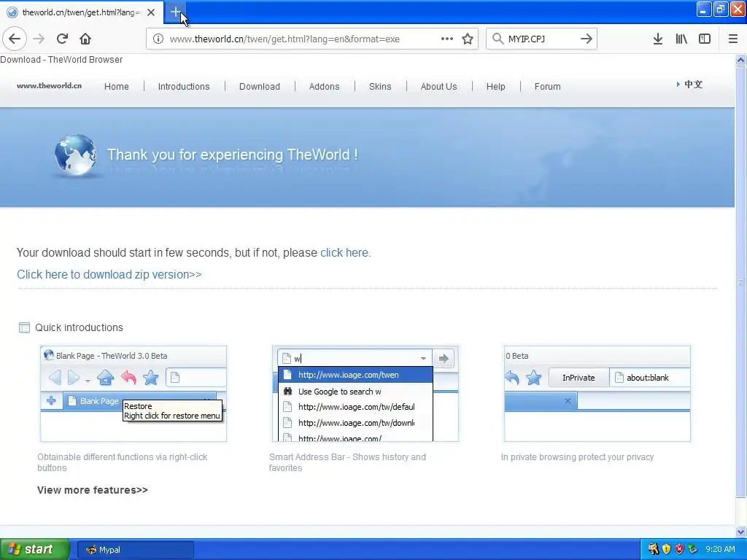Screen dimensions: 747x560
Task: Click the vertical scrollbar thumb
Action: (x=740, y=282)
